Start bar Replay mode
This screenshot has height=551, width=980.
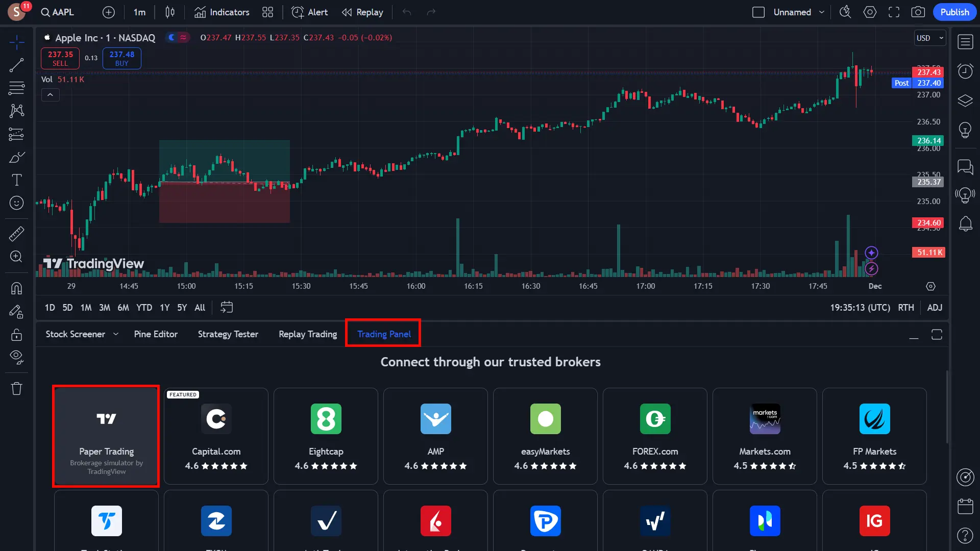click(363, 12)
